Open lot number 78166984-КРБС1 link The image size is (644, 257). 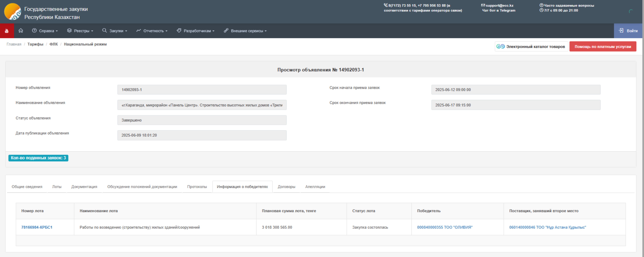coord(37,227)
